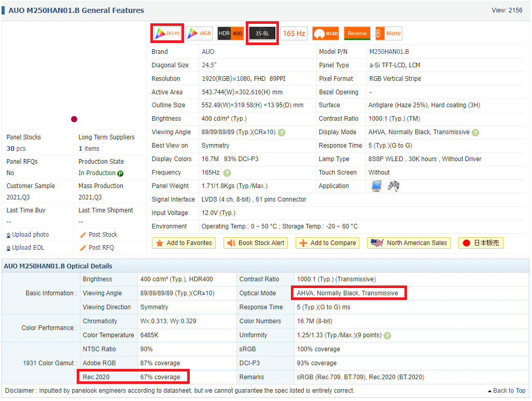Click the In Production status link
The height and width of the screenshot is (401, 532).
[97, 173]
